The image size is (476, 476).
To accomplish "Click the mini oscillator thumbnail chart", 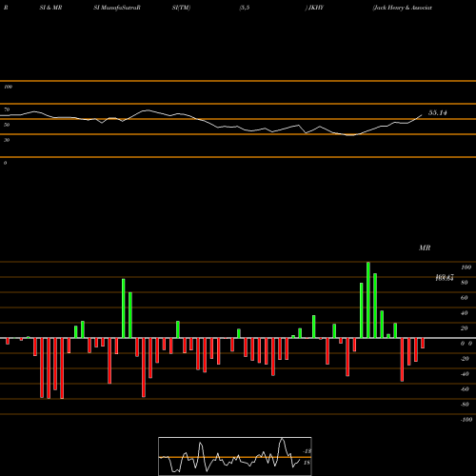I will click(235, 456).
